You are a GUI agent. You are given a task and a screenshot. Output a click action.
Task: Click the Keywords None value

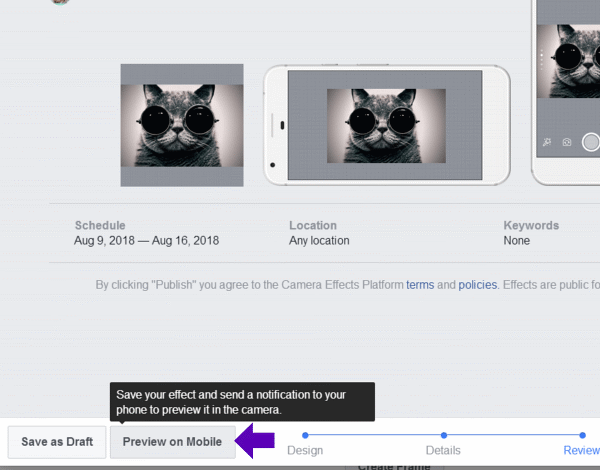pos(517,241)
